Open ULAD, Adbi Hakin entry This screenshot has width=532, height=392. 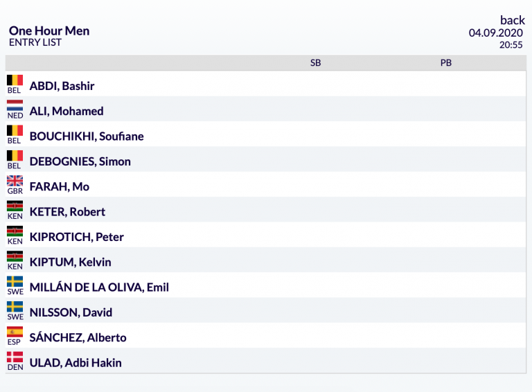(x=76, y=363)
